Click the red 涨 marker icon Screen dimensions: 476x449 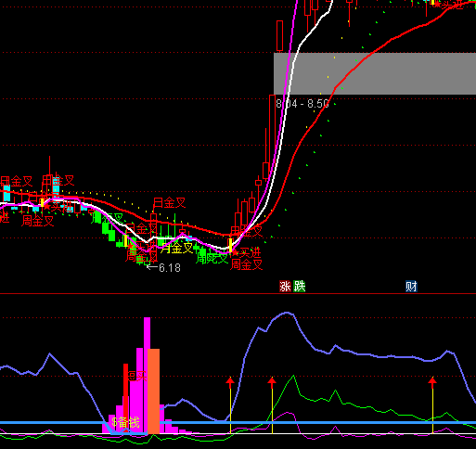point(285,287)
